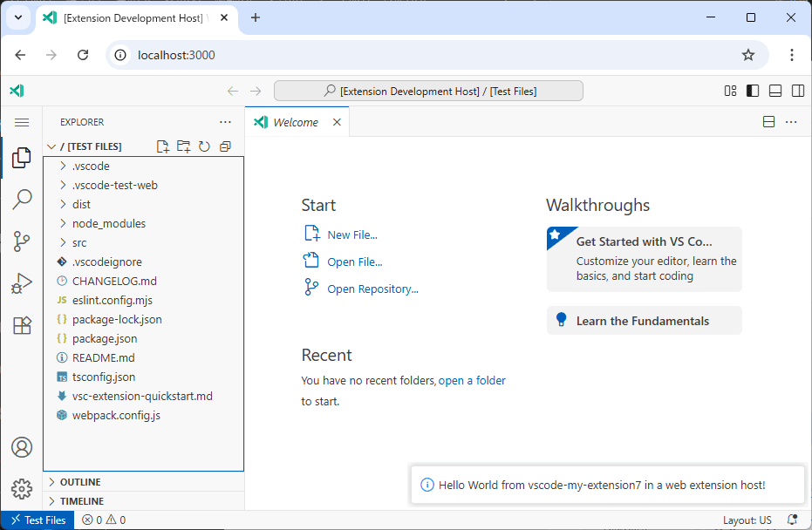The width and height of the screenshot is (812, 530).
Task: Expand the TIMELINE section
Action: (144, 501)
